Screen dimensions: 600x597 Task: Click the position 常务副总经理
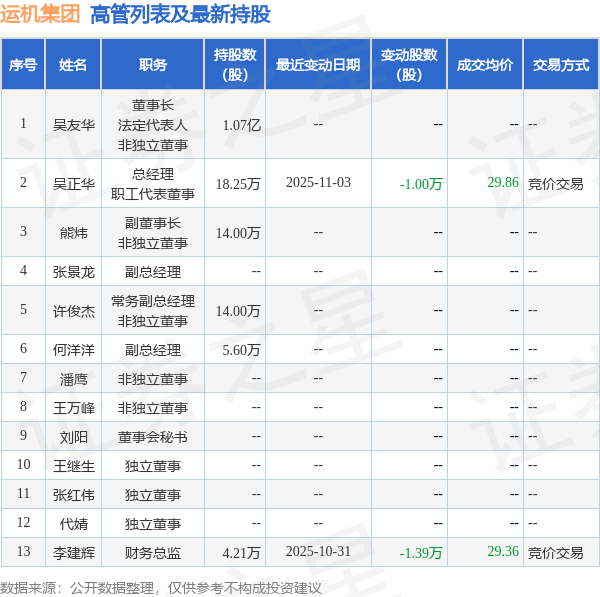(x=153, y=301)
